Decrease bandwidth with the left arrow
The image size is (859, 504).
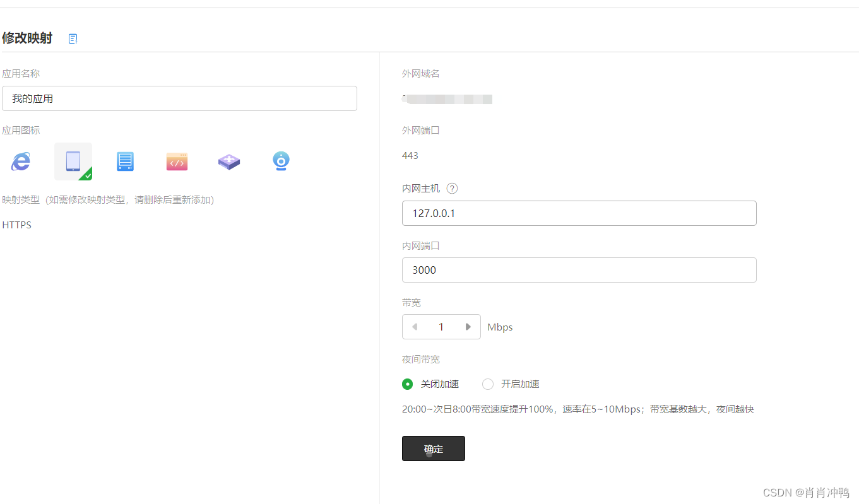tap(415, 327)
